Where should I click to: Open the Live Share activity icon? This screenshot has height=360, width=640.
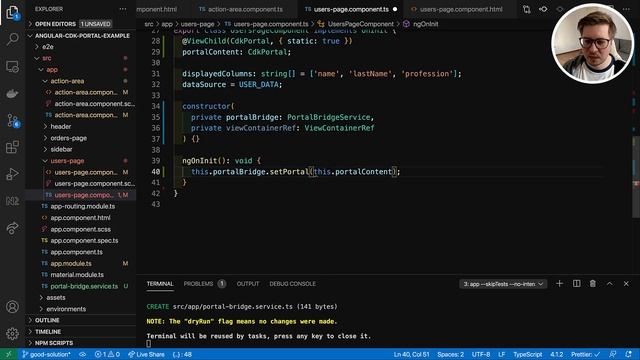pyautogui.click(x=12, y=228)
